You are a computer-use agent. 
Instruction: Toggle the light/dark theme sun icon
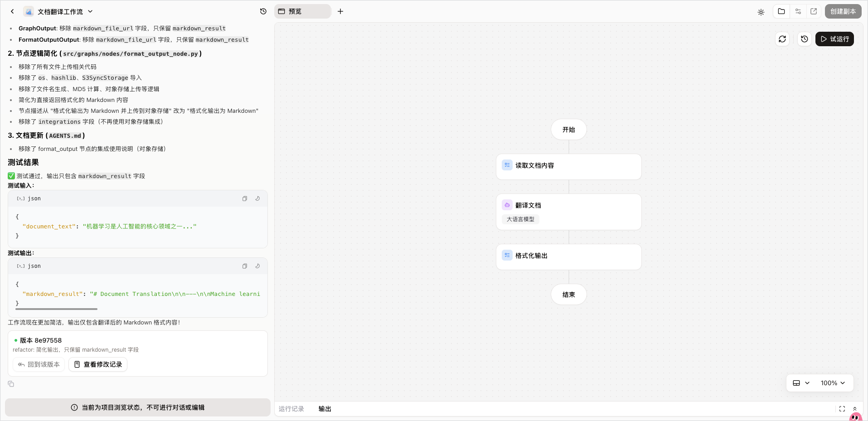[761, 12]
